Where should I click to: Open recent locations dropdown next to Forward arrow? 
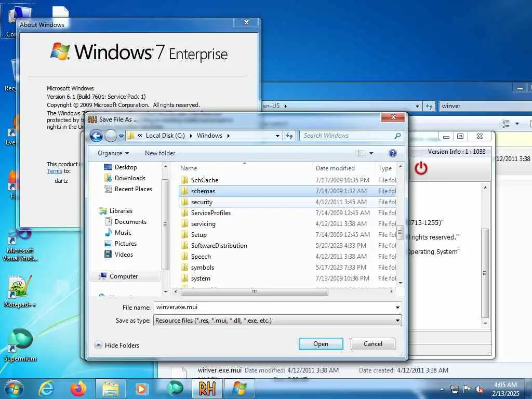(121, 136)
